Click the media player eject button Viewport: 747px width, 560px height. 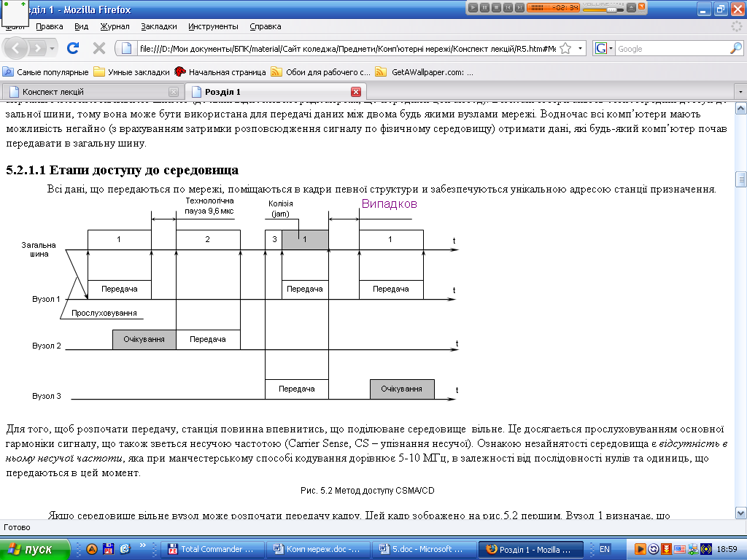(x=631, y=7)
